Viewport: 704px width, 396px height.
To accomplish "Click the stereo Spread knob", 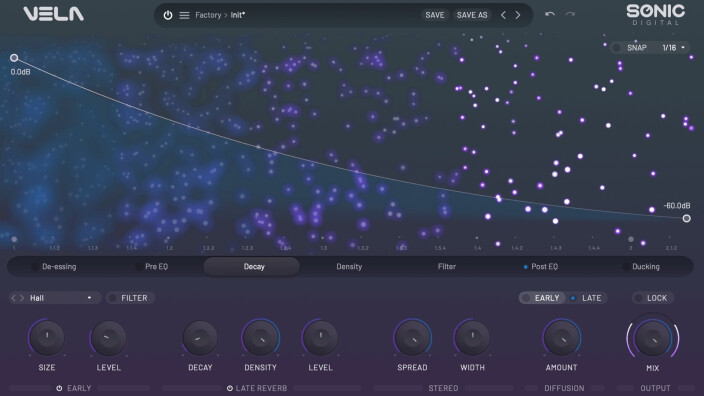I will 412,338.
